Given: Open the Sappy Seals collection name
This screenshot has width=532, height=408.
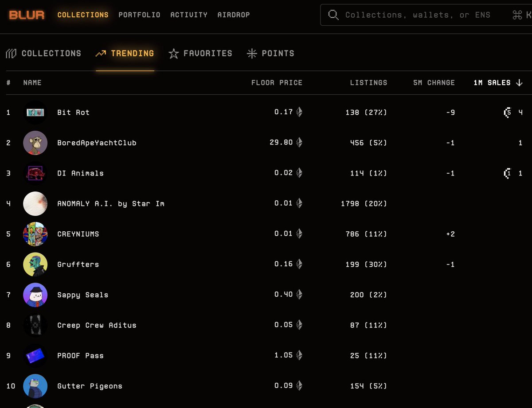Looking at the screenshot, I should point(83,295).
